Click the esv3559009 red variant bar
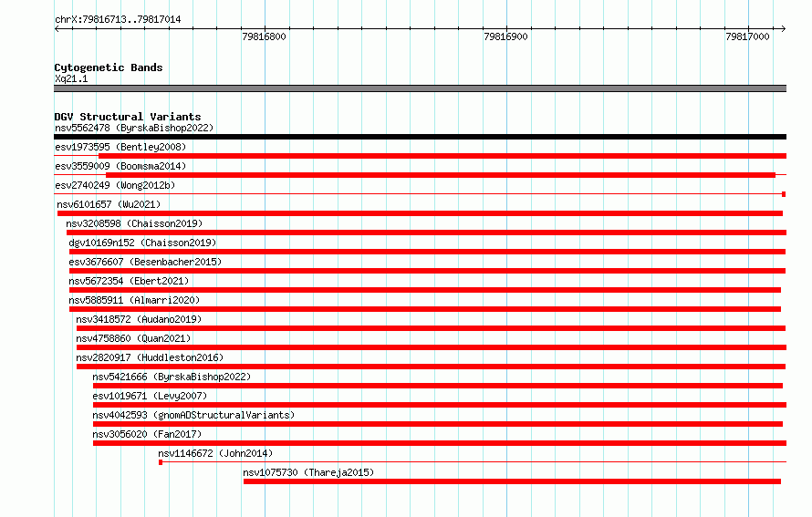This screenshot has width=812, height=517. (440, 175)
